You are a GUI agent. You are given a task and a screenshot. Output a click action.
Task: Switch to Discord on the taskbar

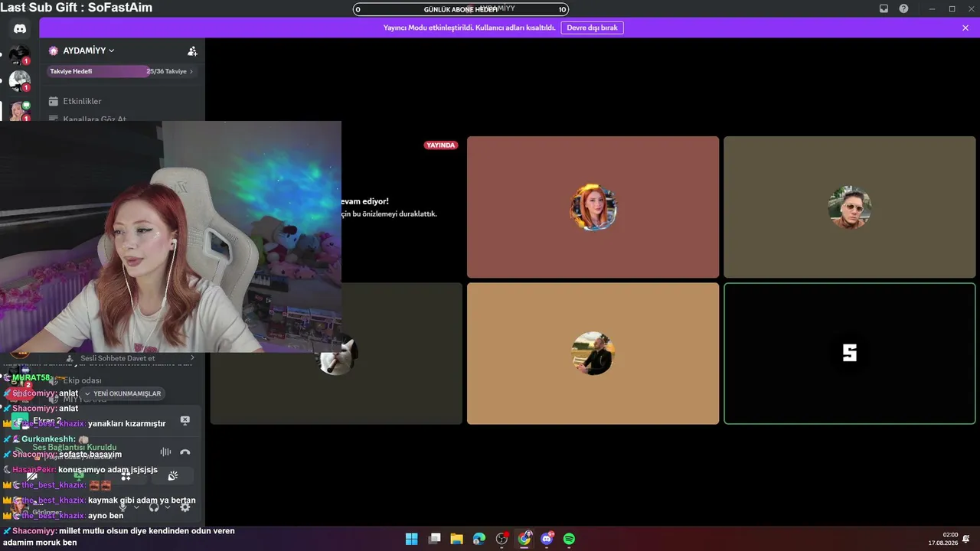click(x=547, y=539)
